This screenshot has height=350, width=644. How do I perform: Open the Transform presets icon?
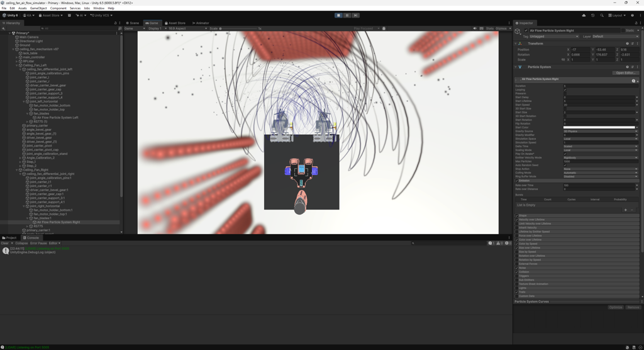pyautogui.click(x=632, y=43)
